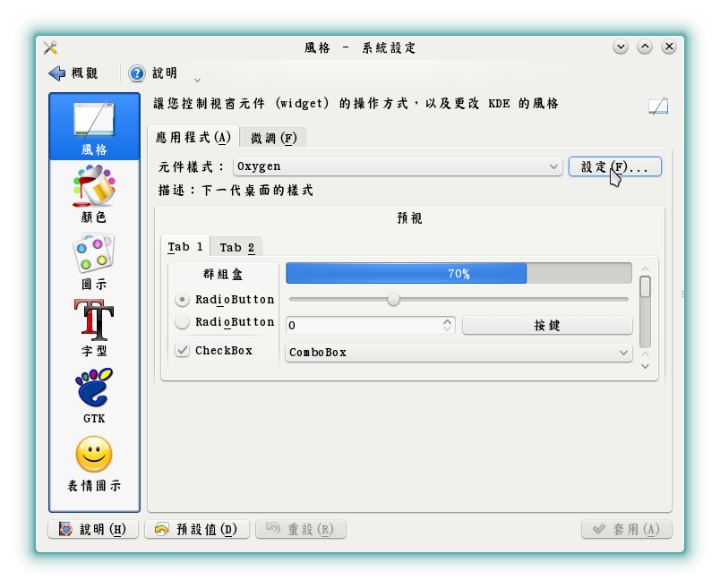
Task: Toggle the CheckBox in preview
Action: [x=214, y=350]
